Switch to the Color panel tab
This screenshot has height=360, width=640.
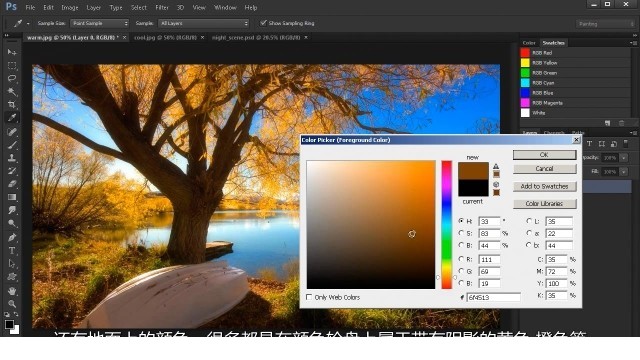point(529,42)
